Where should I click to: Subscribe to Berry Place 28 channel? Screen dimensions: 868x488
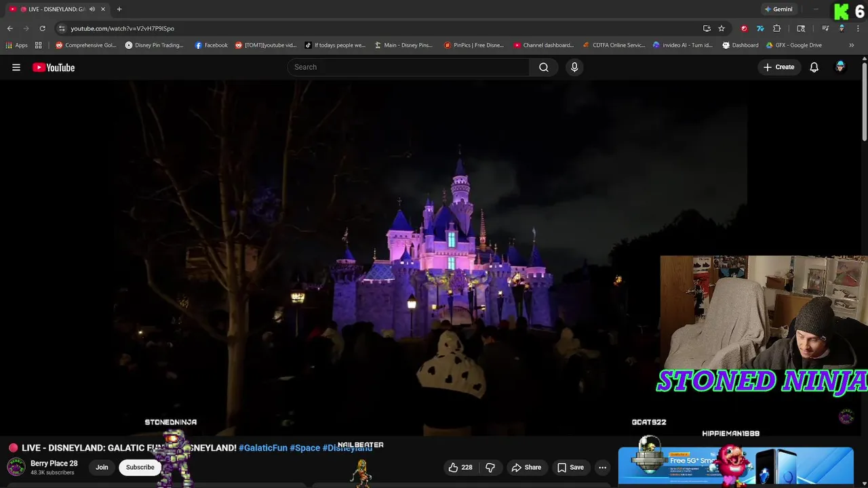coord(140,467)
